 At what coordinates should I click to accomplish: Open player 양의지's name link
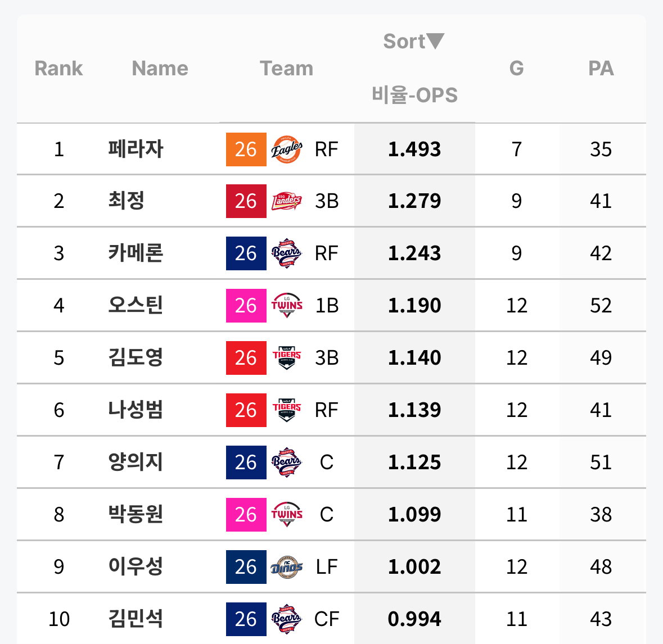point(136,462)
